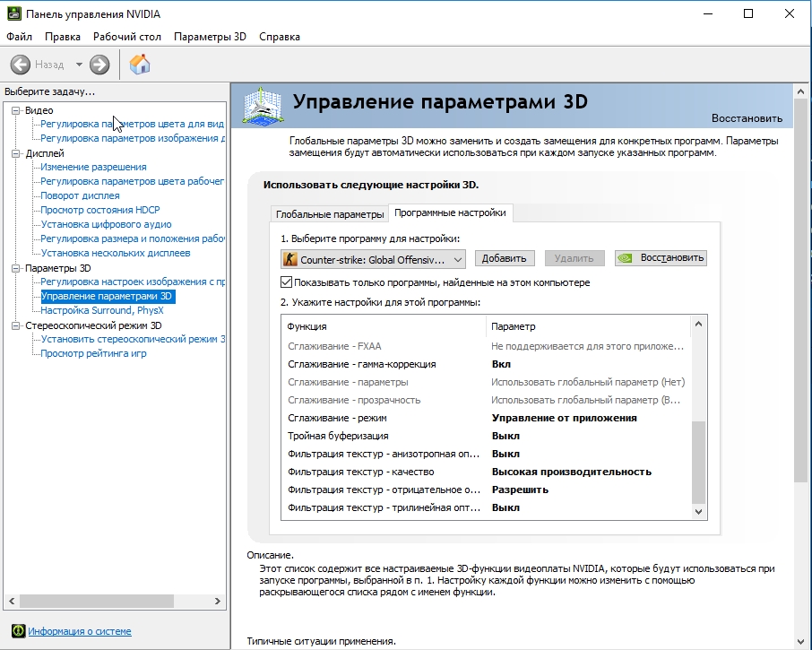Click Высокая производительность parameter value
Viewport: 812px width, 650px height.
click(571, 472)
